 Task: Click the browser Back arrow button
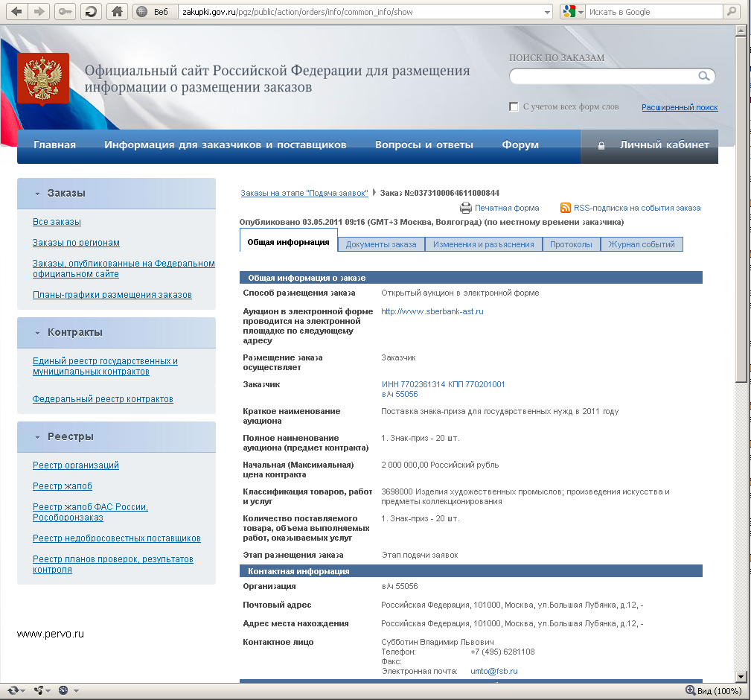16,11
